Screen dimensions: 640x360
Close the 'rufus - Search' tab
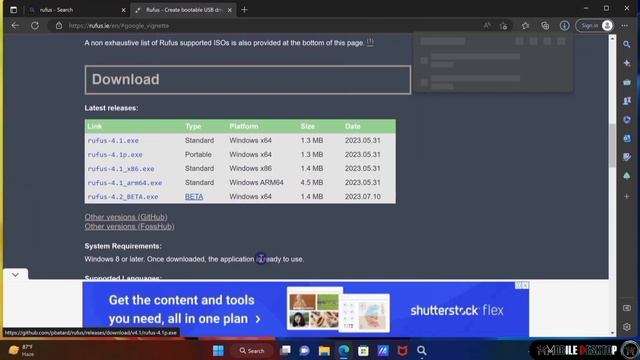tap(123, 10)
